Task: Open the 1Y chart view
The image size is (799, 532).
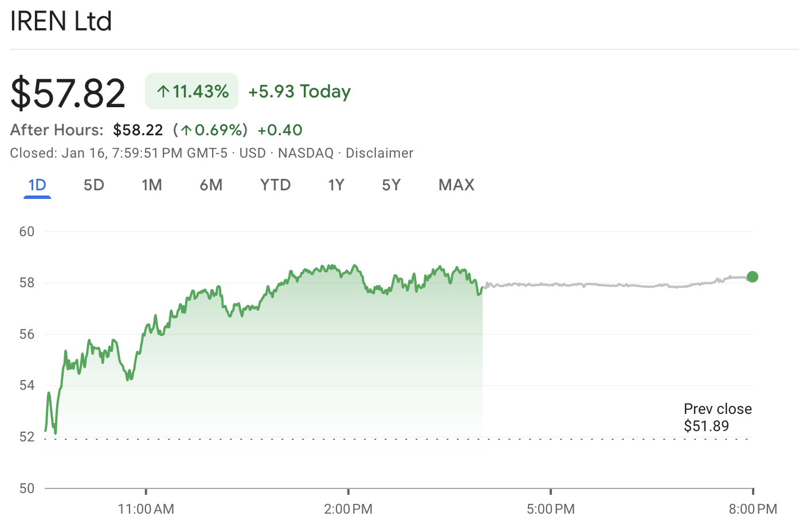Action: point(336,185)
